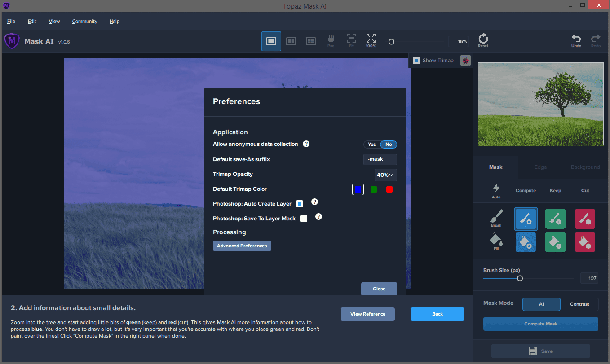
Task: Open the Edit menu
Action: click(32, 22)
